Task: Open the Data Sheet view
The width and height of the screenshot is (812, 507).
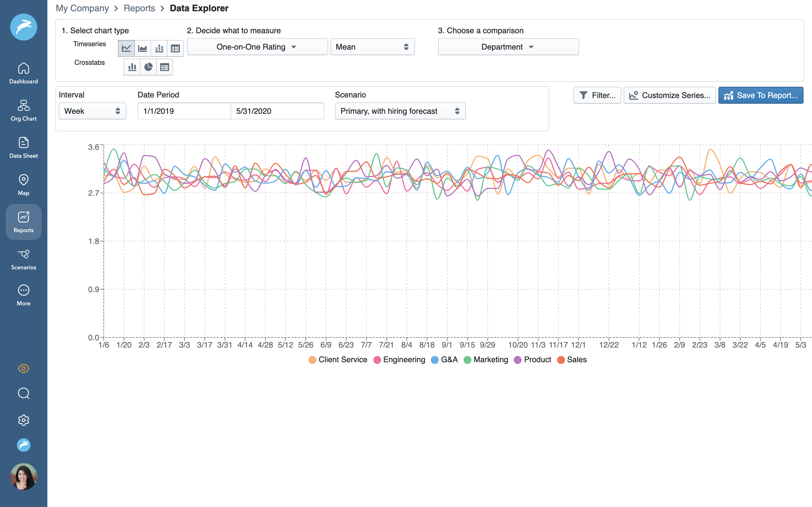Action: tap(23, 148)
